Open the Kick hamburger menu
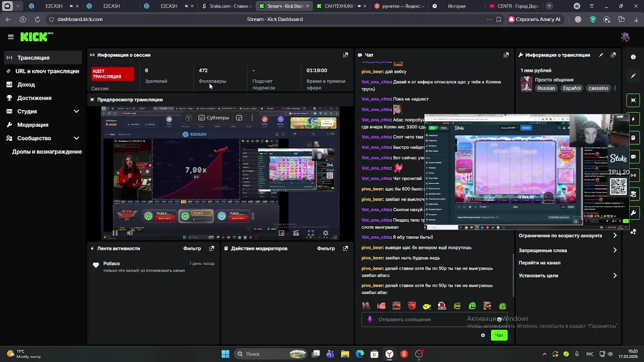This screenshot has height=362, width=644. tap(11, 37)
